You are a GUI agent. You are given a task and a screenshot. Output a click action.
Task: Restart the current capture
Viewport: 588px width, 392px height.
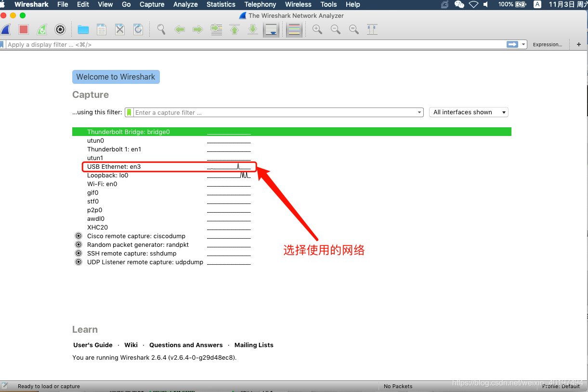[42, 29]
